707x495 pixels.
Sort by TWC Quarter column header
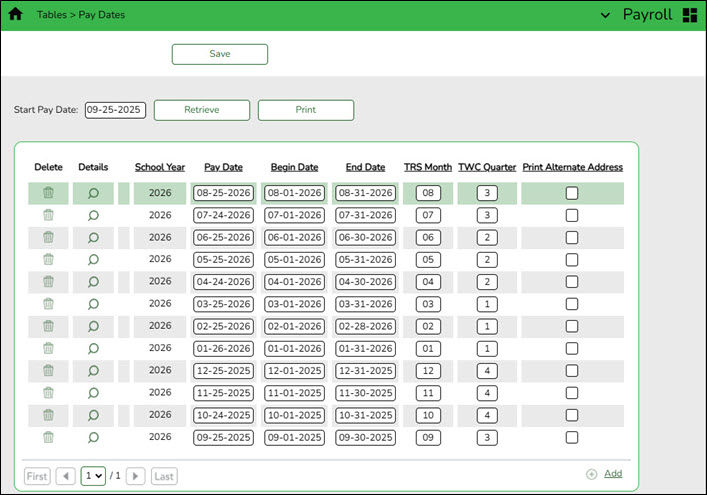pyautogui.click(x=487, y=167)
